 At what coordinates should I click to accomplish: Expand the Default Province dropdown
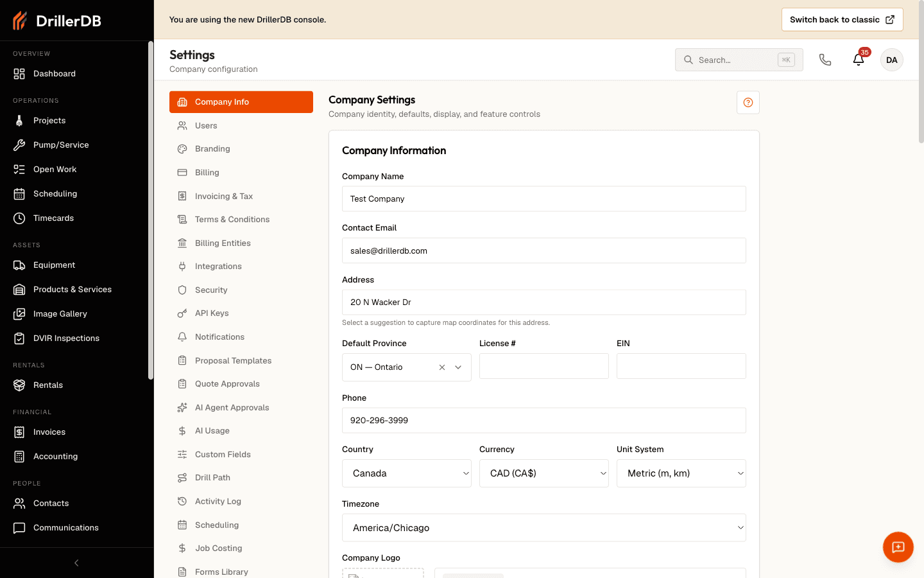458,367
